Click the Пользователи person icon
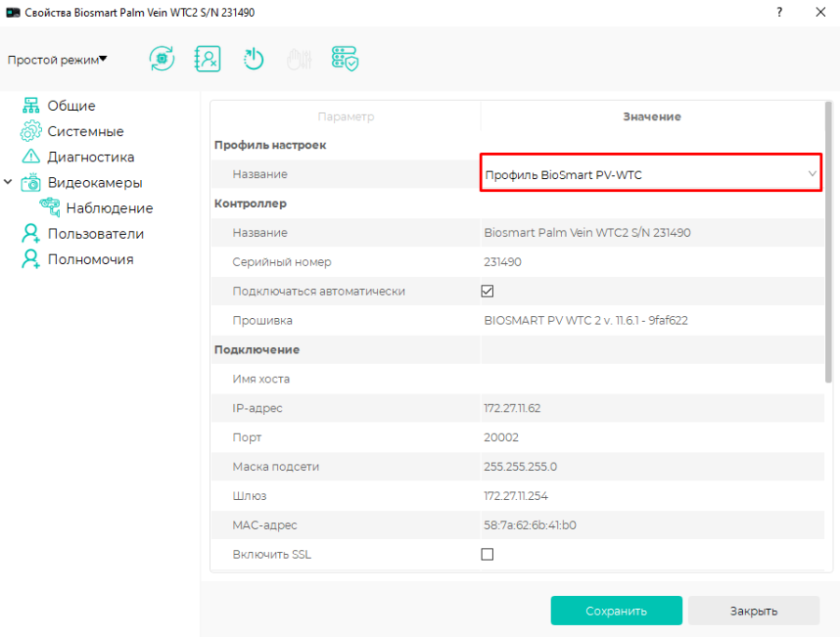Screen dimensions: 840x637 point(31,233)
